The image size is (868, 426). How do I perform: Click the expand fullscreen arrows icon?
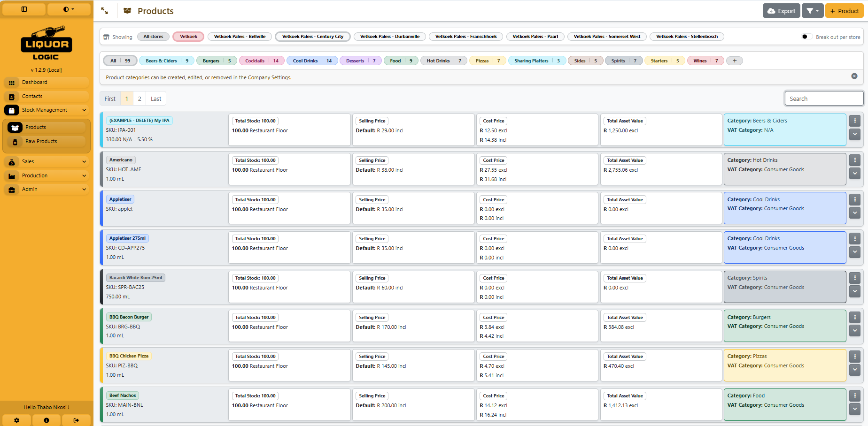click(105, 11)
